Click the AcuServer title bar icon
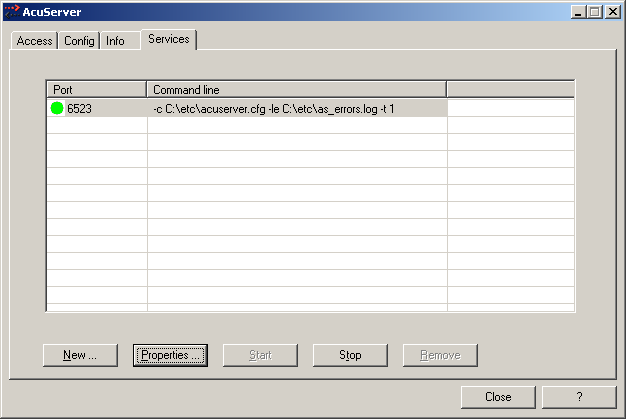Screen dimensions: 626x419 tap(12, 12)
